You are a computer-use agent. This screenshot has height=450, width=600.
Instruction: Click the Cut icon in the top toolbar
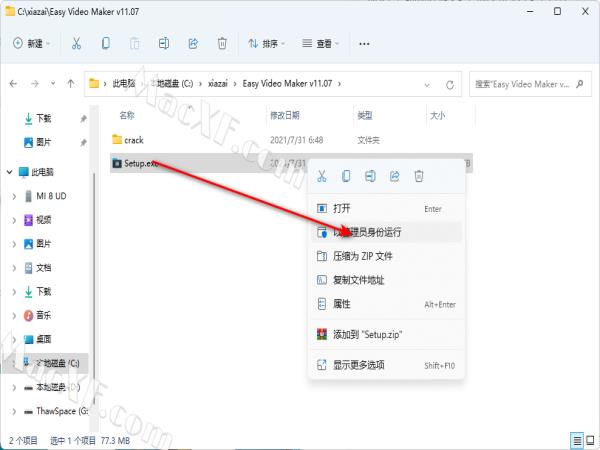click(x=77, y=43)
